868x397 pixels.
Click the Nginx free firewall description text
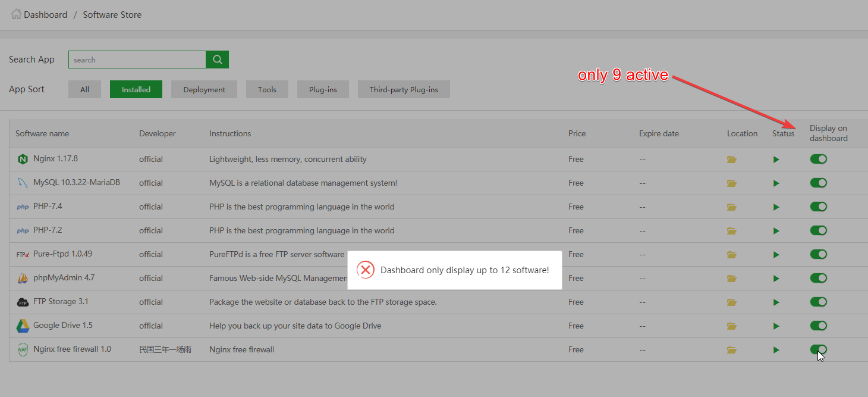(241, 349)
